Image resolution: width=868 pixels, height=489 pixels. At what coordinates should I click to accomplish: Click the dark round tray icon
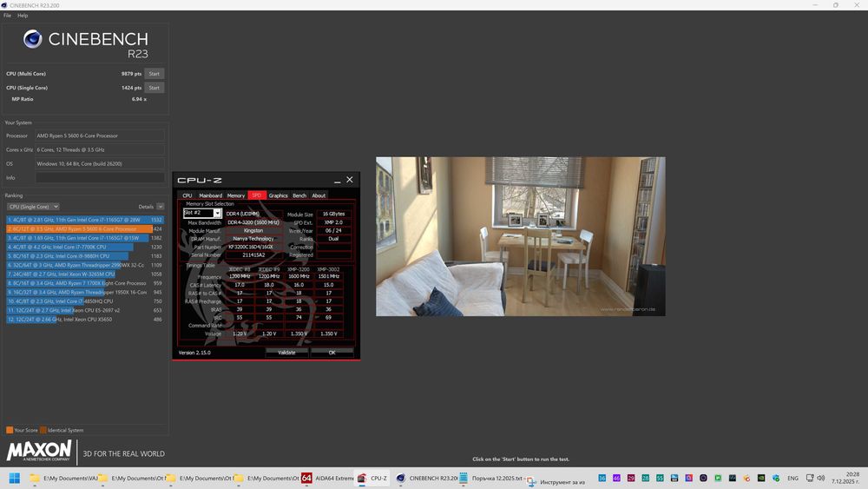703,478
